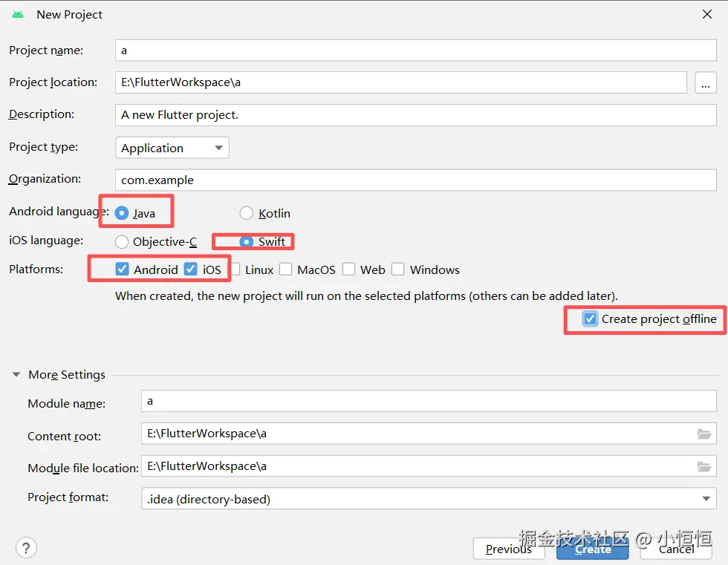Click the 'Platforms:' label
Image resolution: width=728 pixels, height=565 pixels.
[x=36, y=269]
